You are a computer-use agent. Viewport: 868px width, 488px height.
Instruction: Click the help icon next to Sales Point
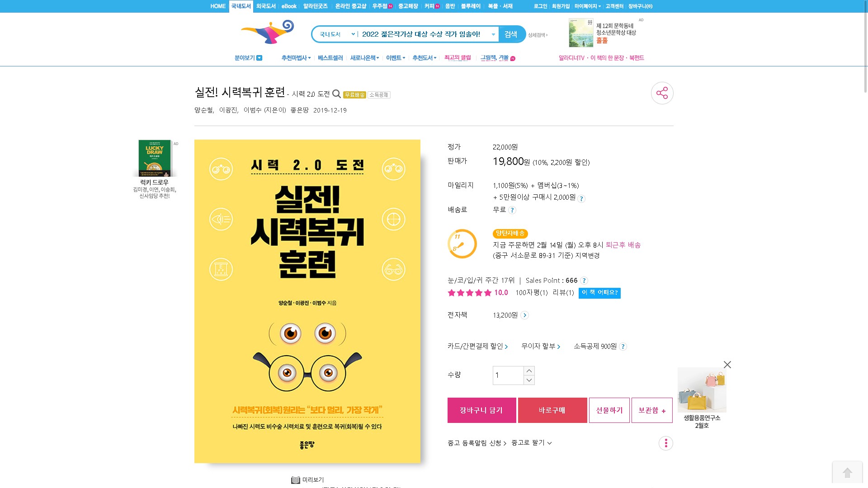tap(584, 281)
